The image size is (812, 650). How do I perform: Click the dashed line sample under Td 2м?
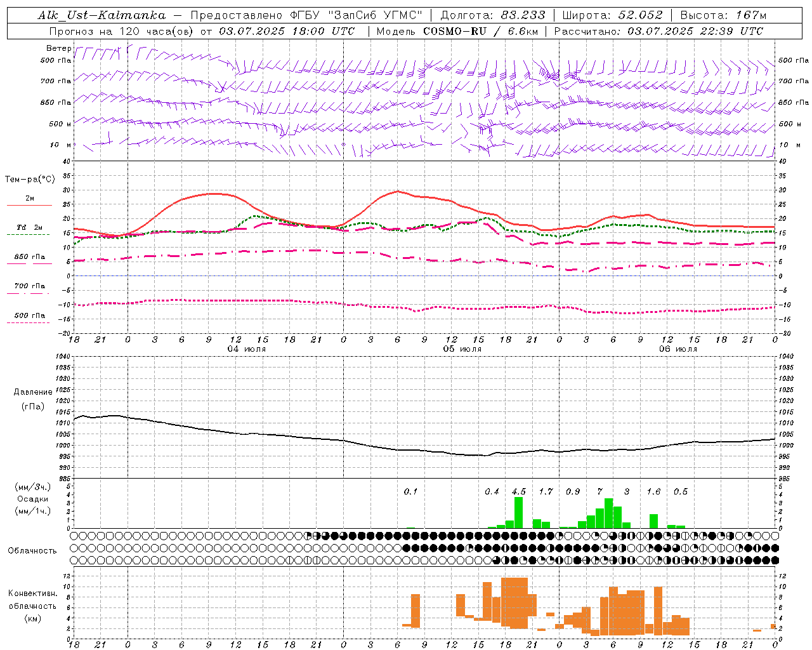click(29, 235)
